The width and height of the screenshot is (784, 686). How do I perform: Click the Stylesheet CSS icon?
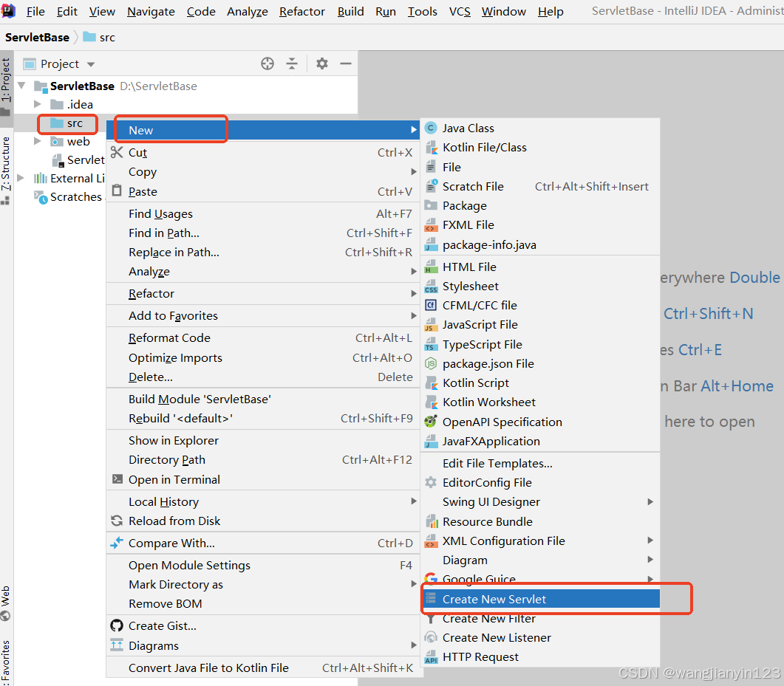[431, 287]
